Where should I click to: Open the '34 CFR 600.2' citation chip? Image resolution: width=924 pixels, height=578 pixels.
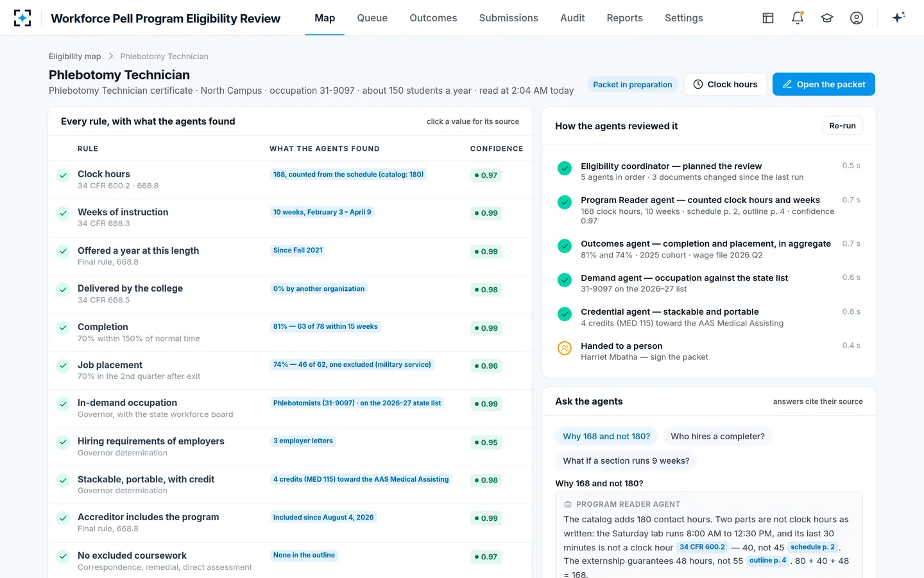tap(702, 547)
